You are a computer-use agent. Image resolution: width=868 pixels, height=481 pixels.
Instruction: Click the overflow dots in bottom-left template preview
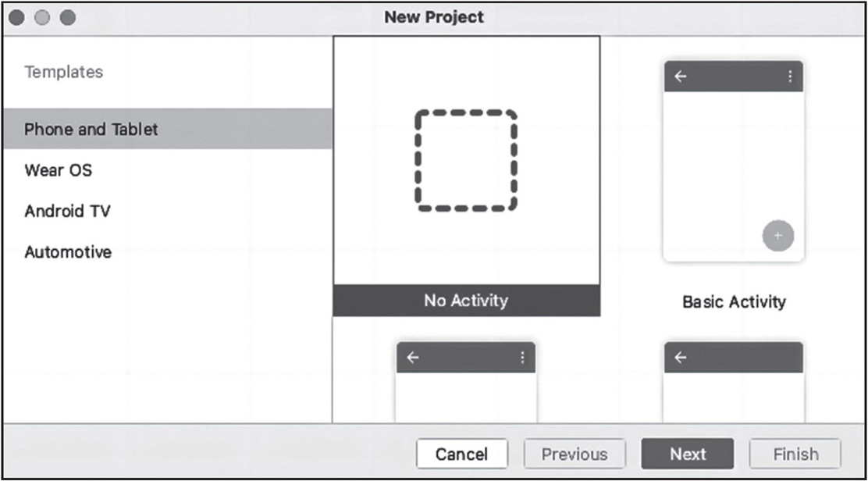522,358
